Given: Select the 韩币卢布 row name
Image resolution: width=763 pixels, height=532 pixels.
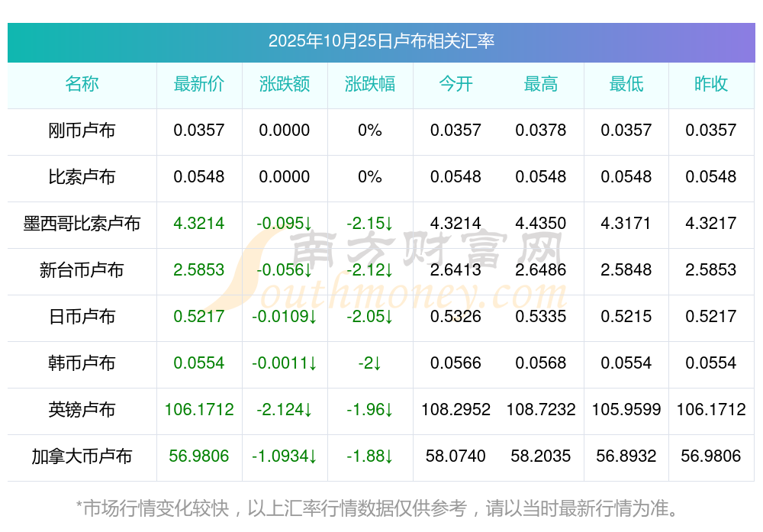Looking at the screenshot, I should pyautogui.click(x=82, y=363).
